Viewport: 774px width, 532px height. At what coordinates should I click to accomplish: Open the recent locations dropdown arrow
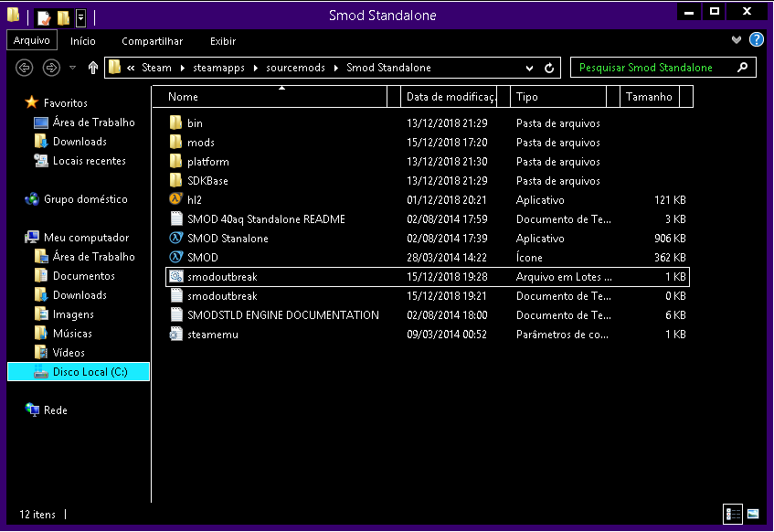click(x=72, y=67)
